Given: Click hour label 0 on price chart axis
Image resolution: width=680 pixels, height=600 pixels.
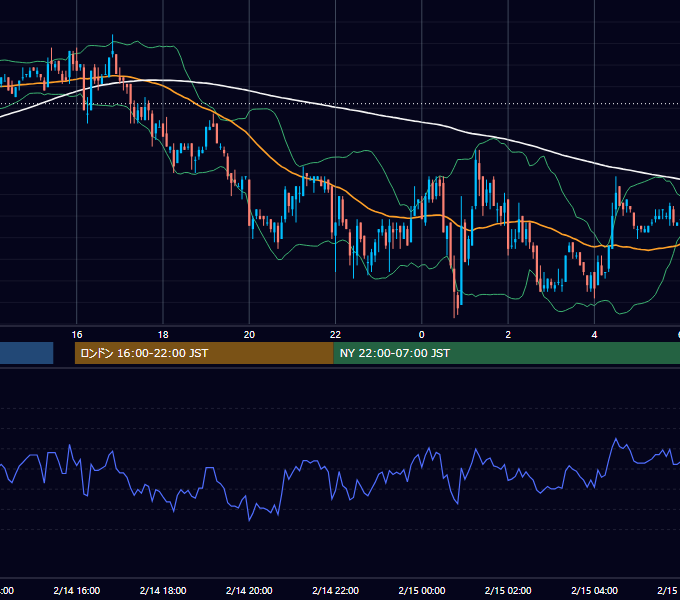Looking at the screenshot, I should [x=422, y=335].
